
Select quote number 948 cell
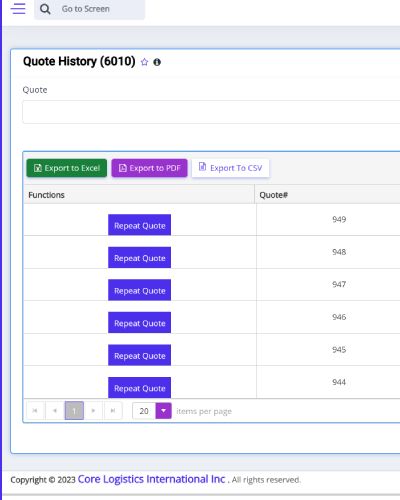tap(339, 252)
